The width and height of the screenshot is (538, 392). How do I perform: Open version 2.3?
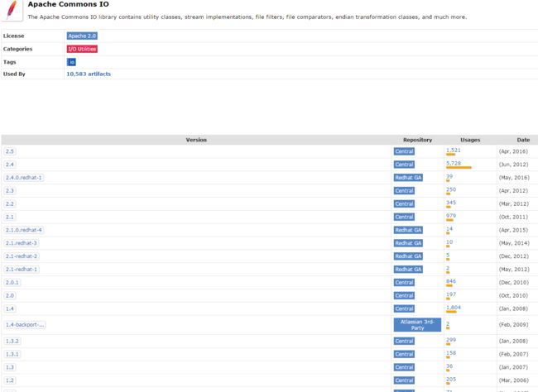coord(10,191)
